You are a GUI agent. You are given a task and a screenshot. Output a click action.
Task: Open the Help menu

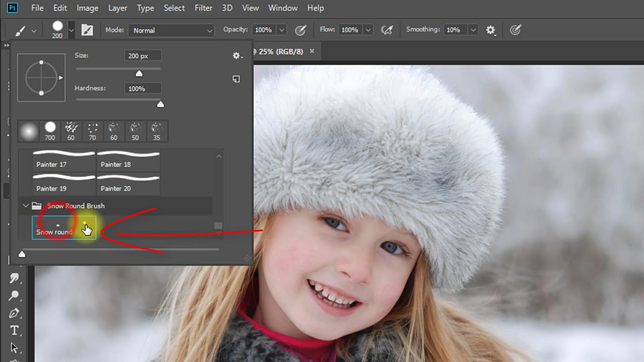click(316, 8)
